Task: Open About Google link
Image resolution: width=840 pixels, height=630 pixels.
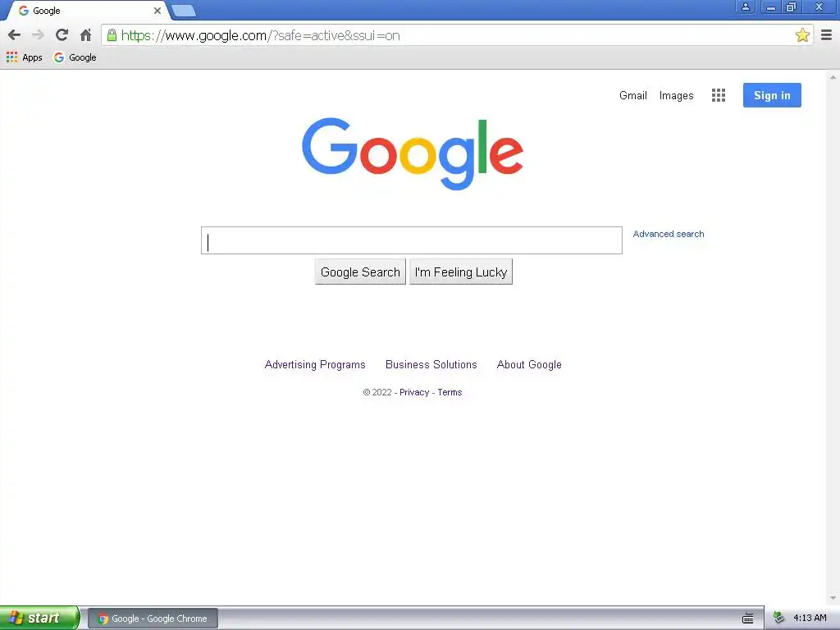Action: [529, 365]
